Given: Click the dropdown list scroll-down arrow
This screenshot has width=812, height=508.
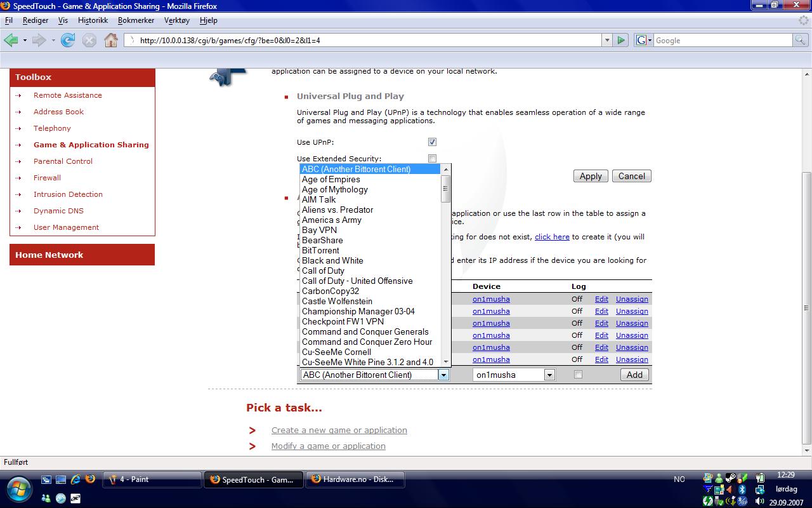Looking at the screenshot, I should pos(446,362).
